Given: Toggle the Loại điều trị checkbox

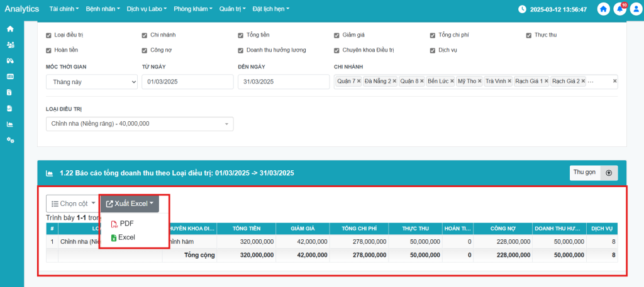Looking at the screenshot, I should click(49, 35).
